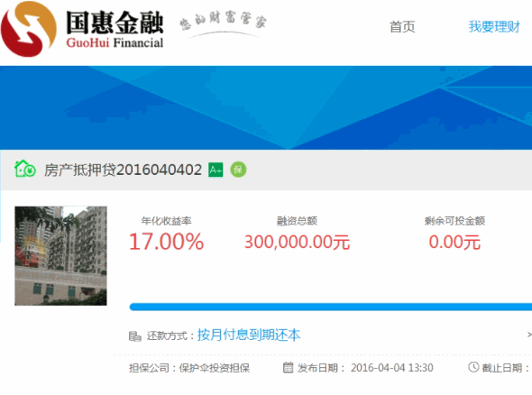Click the 300,000.00元 financing total

click(x=297, y=243)
